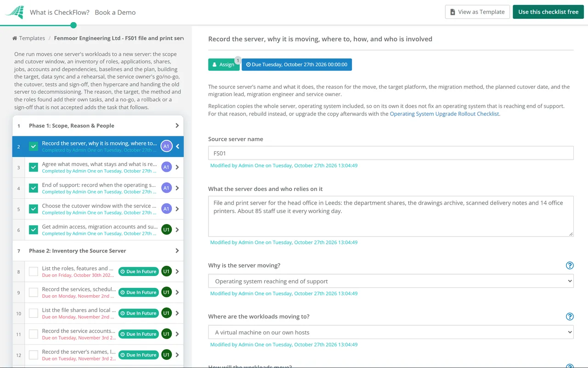Open the 'End of support' task chevron

pyautogui.click(x=177, y=188)
